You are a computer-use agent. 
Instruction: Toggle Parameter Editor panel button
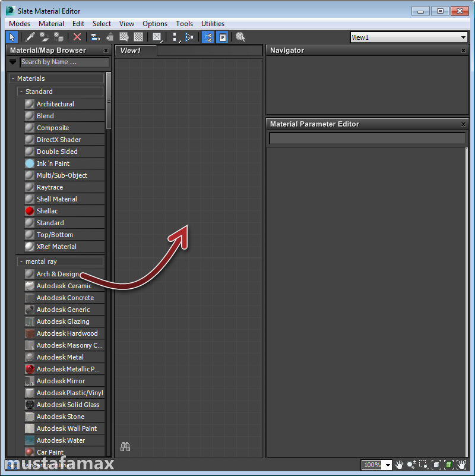pyautogui.click(x=222, y=37)
